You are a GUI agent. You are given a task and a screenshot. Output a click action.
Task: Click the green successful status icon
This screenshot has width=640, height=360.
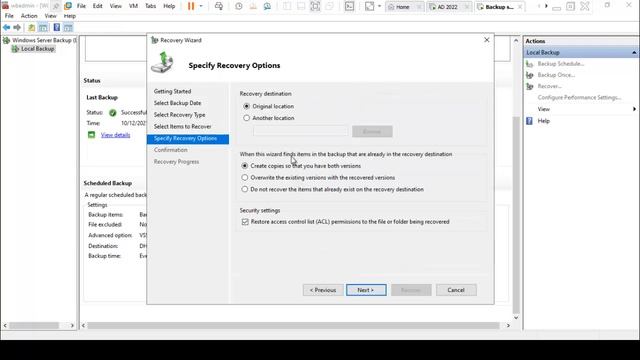tap(113, 113)
